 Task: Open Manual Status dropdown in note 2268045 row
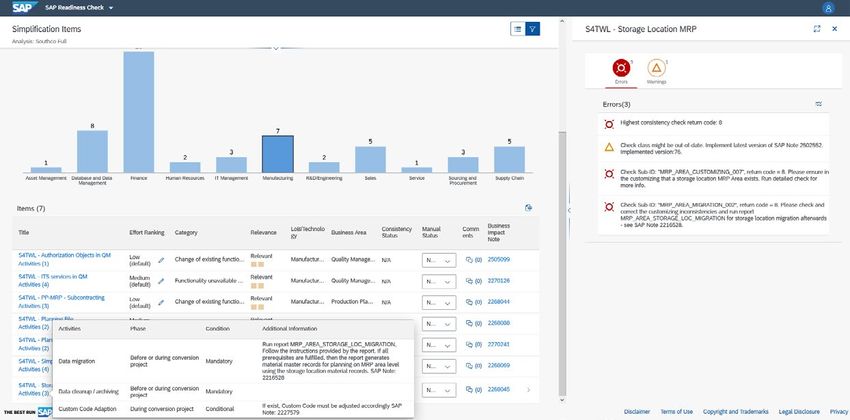tap(439, 390)
